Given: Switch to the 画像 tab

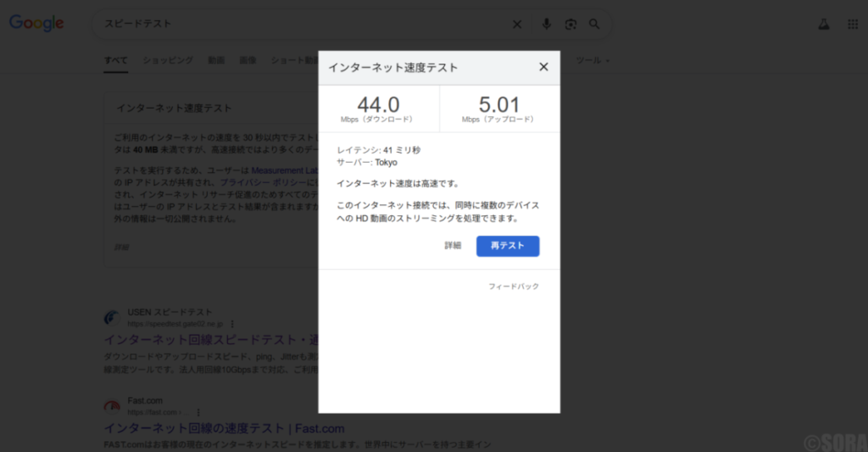Looking at the screenshot, I should coord(248,60).
